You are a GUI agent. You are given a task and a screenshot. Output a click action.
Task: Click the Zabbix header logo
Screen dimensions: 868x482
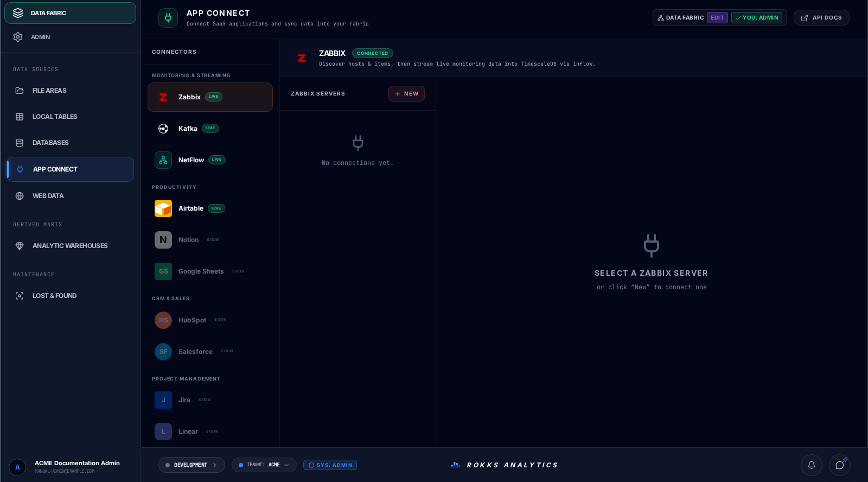click(x=302, y=58)
